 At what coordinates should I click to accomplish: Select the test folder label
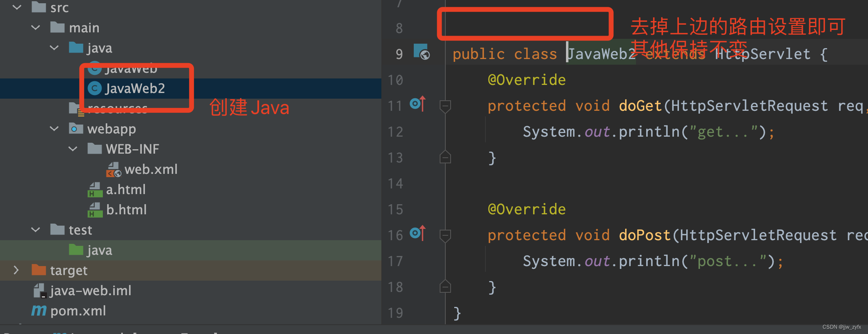tap(81, 230)
